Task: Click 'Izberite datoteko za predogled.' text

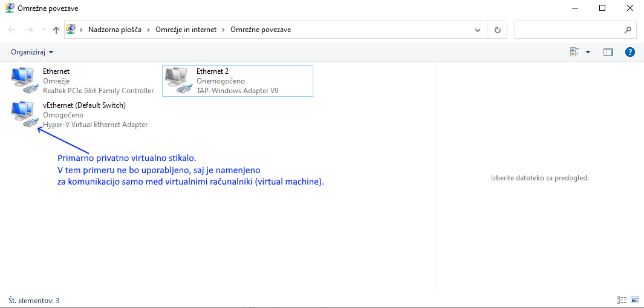Action: coord(540,178)
